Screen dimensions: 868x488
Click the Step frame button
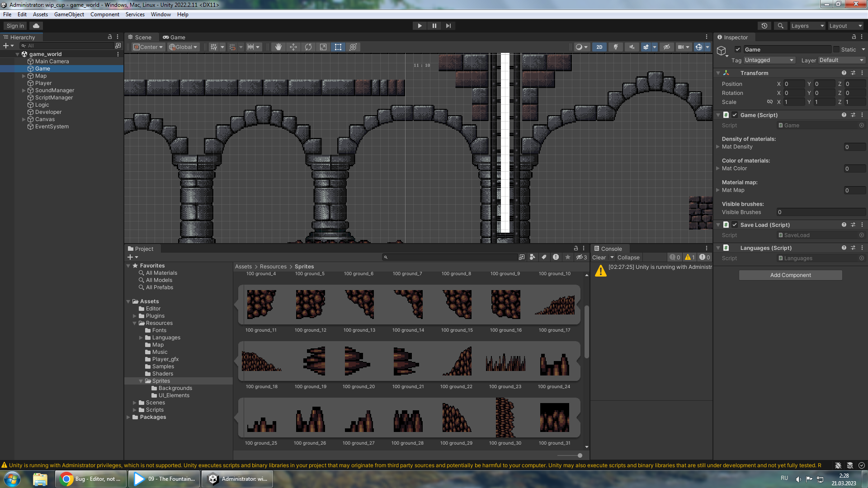point(448,26)
